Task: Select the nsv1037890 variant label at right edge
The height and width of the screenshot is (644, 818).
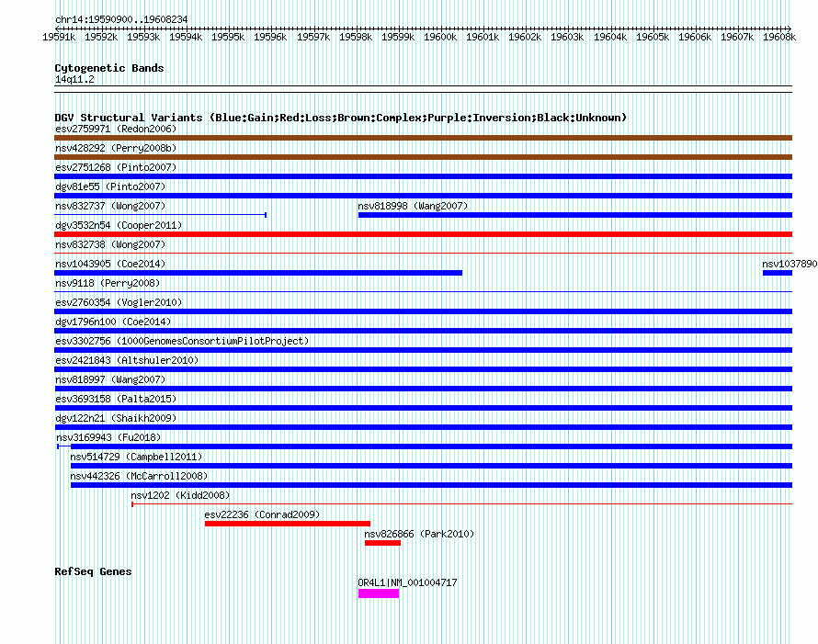Action: click(x=790, y=264)
